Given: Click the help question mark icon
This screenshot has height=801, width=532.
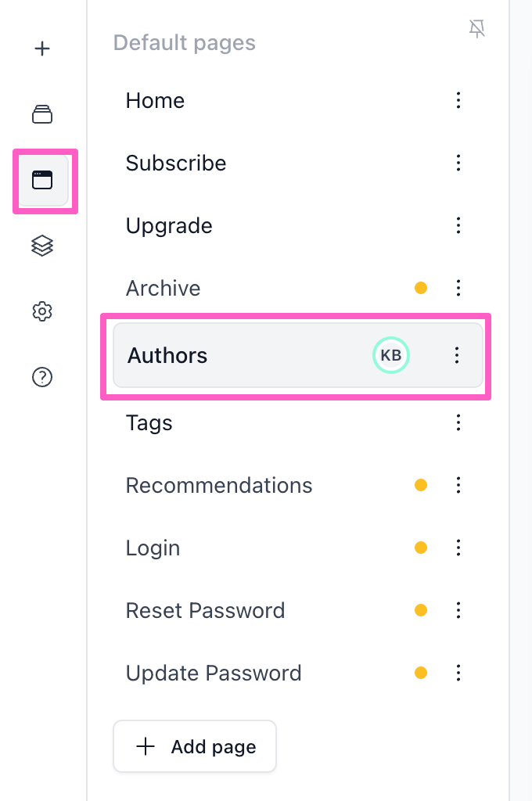Looking at the screenshot, I should click(42, 378).
